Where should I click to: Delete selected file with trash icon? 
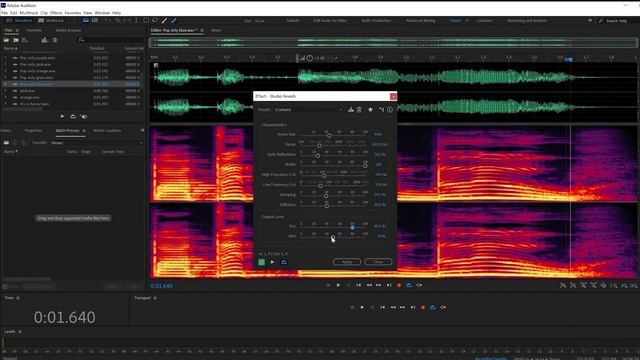pyautogui.click(x=55, y=40)
